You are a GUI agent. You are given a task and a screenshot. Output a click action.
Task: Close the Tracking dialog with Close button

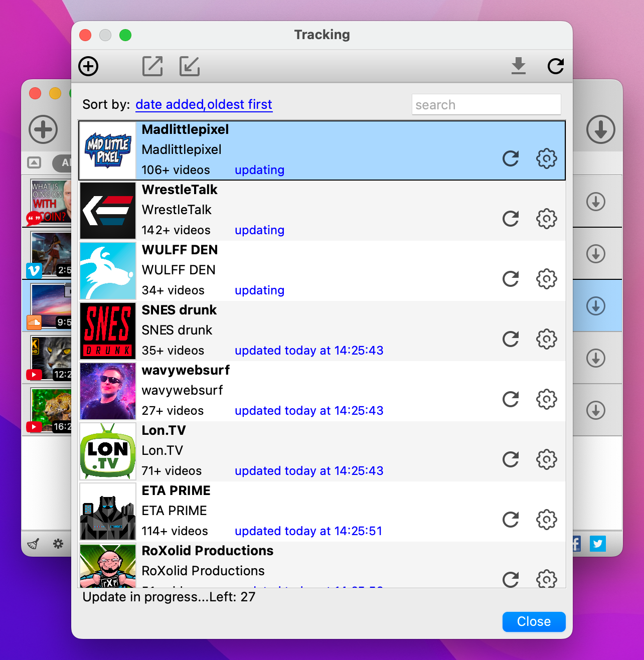pyautogui.click(x=534, y=621)
